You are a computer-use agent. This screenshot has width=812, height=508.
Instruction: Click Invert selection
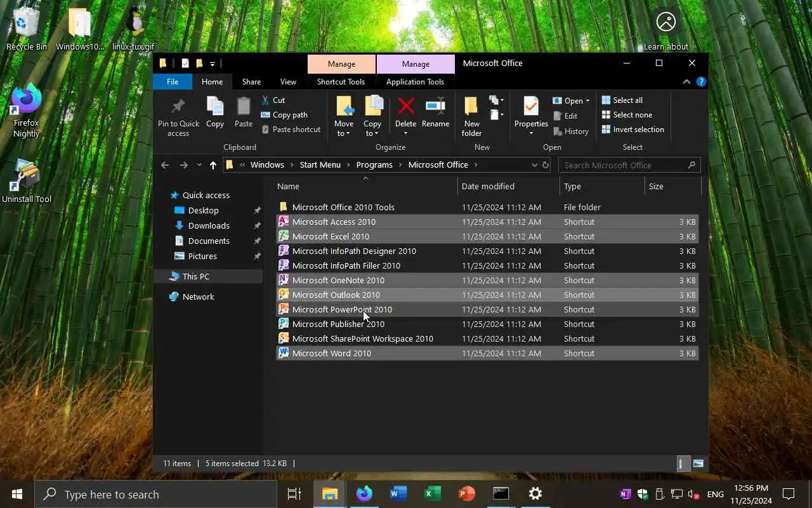(632, 130)
